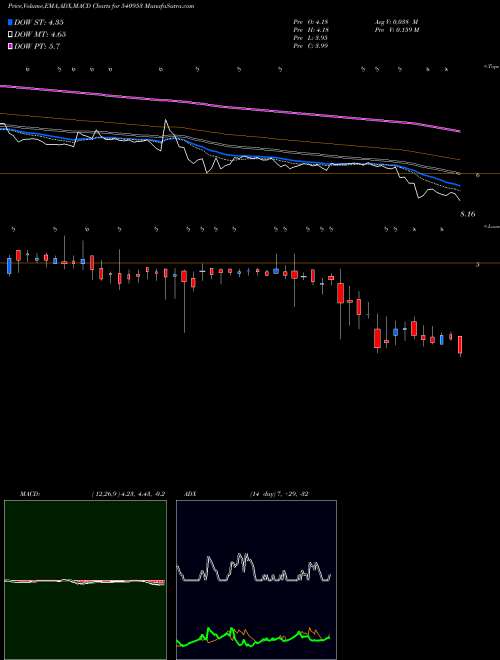Click the 'Lows' label at the right edge
Image resolution: width=500 pixels, height=660 pixels.
coord(491,226)
